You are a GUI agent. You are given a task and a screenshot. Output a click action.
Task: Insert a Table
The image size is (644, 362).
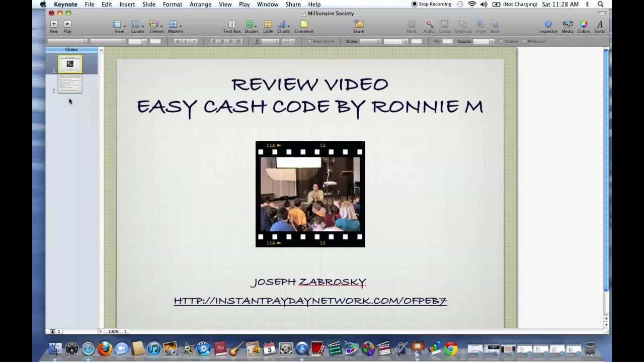pos(268,27)
